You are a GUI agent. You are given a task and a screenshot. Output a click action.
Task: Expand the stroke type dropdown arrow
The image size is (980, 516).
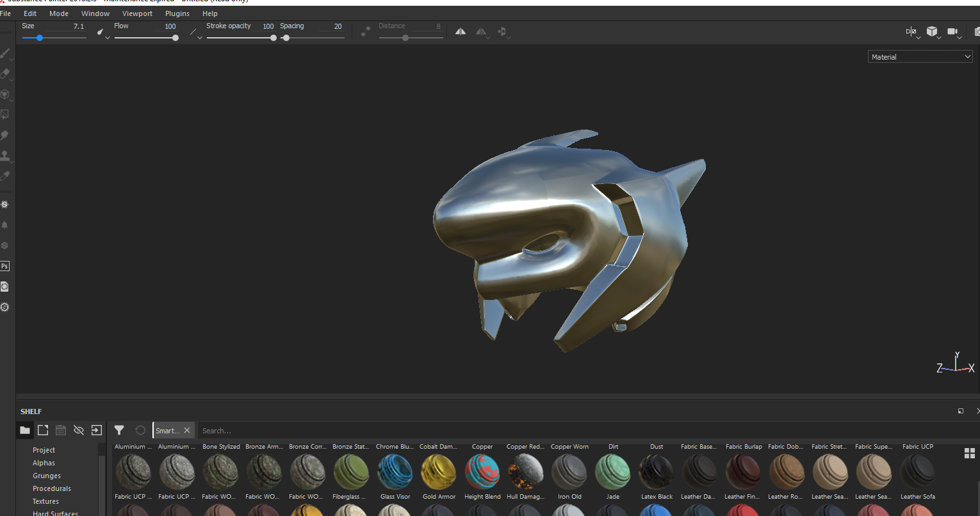200,38
